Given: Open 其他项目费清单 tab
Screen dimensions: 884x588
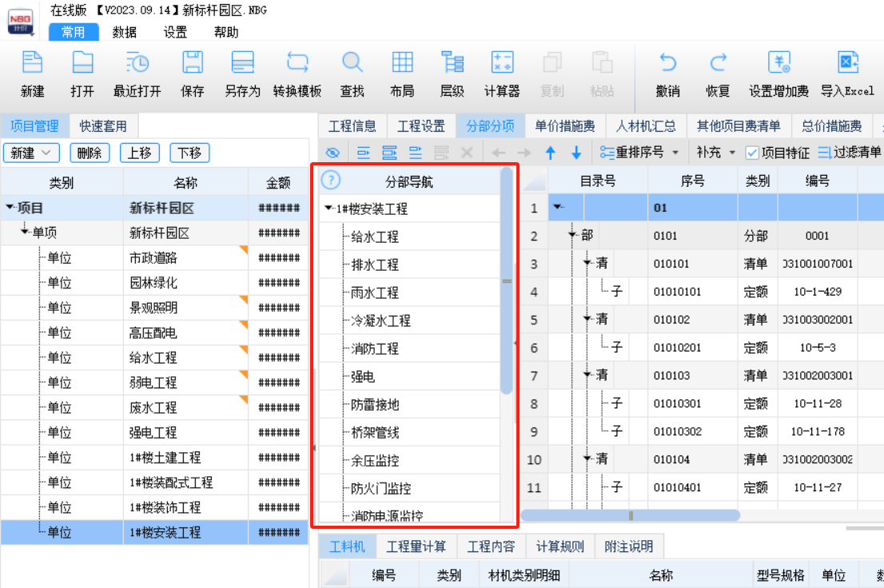Looking at the screenshot, I should coord(738,125).
